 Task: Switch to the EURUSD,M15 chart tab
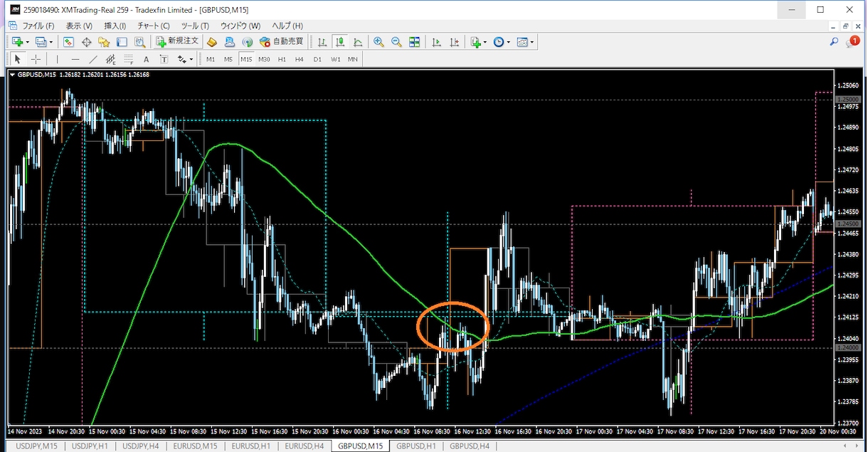click(x=196, y=446)
